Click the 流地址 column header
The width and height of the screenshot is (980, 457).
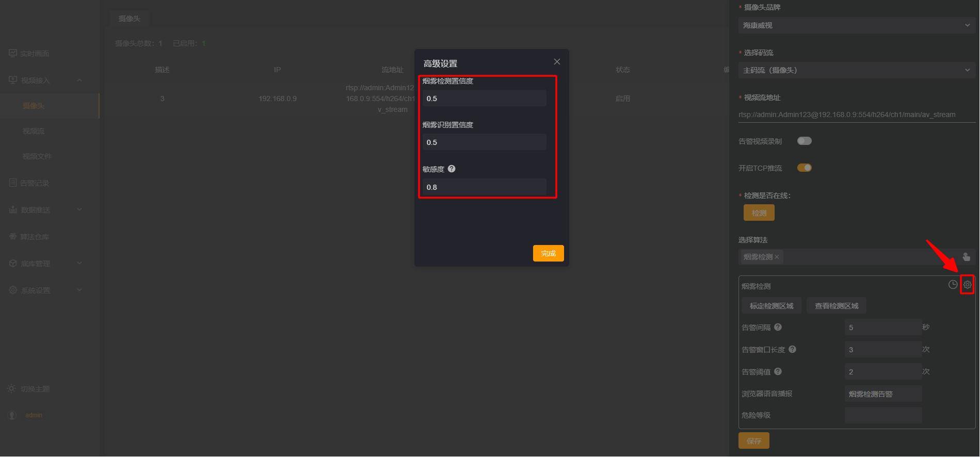click(392, 70)
